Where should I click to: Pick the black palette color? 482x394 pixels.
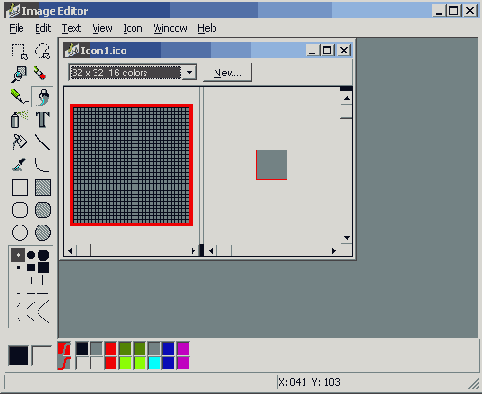[82, 349]
